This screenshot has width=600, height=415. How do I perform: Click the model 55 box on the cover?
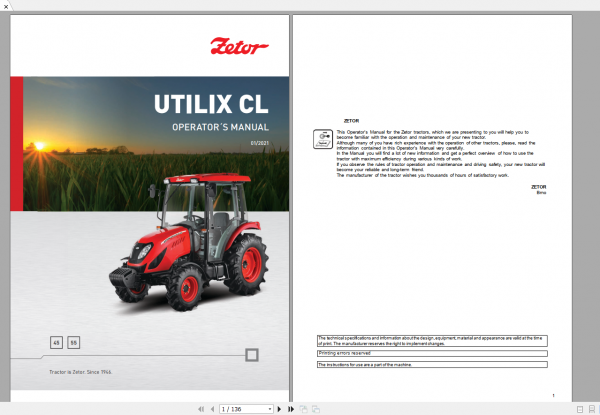click(73, 342)
